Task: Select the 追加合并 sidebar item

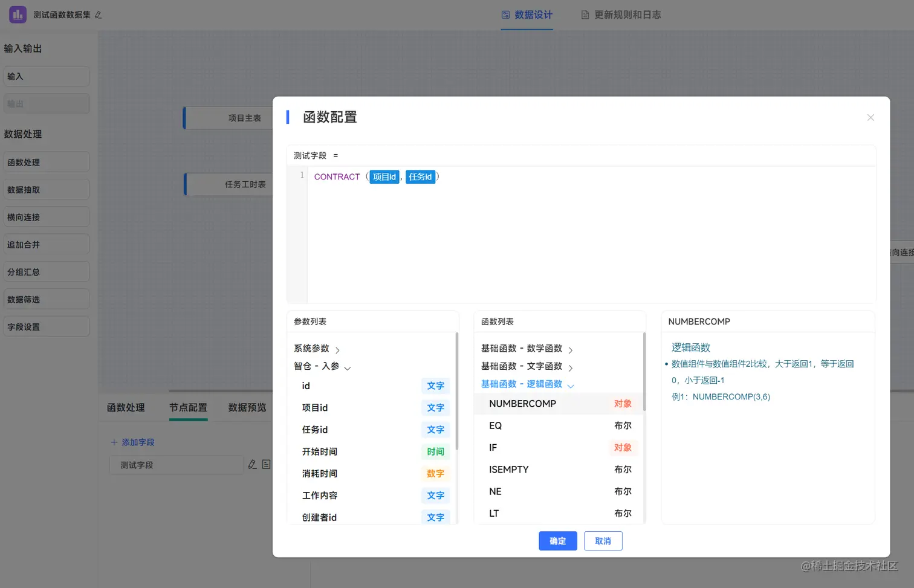Action: 47,244
